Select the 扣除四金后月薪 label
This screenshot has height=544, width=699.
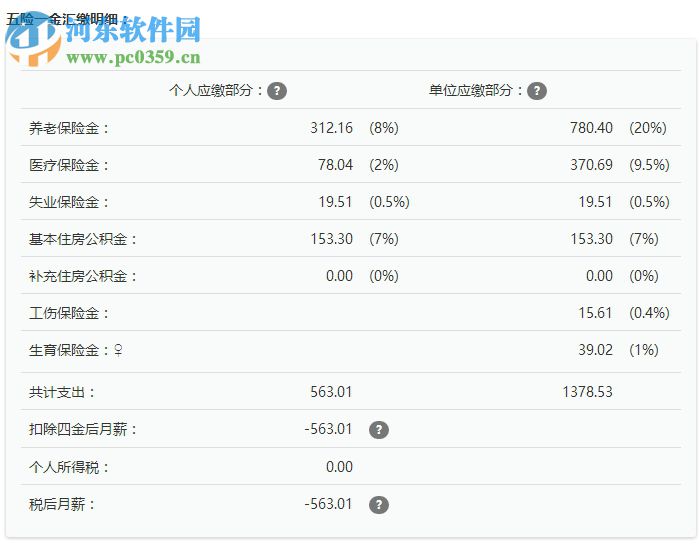click(82, 430)
